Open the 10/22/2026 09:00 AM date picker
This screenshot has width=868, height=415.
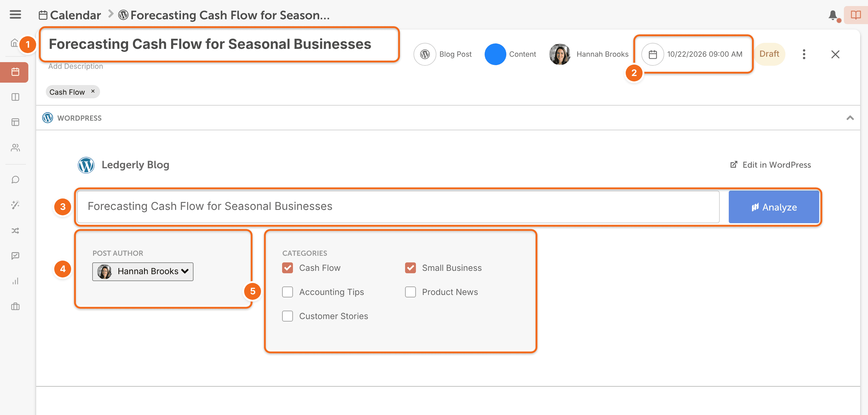pos(693,54)
